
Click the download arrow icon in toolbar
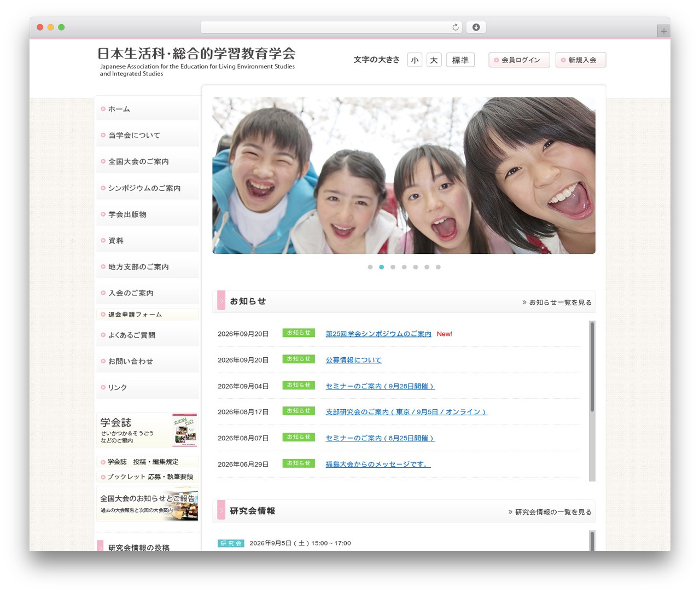tap(476, 27)
